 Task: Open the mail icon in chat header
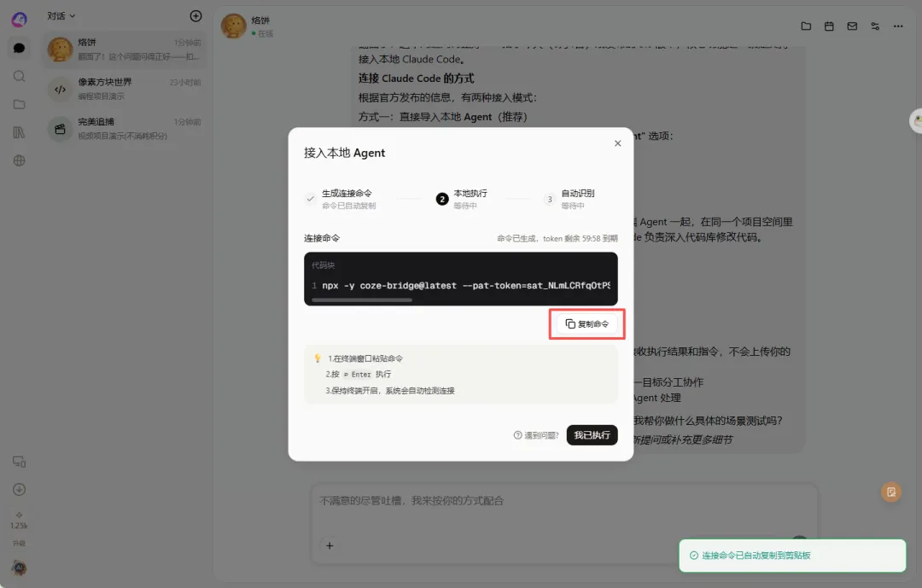852,26
